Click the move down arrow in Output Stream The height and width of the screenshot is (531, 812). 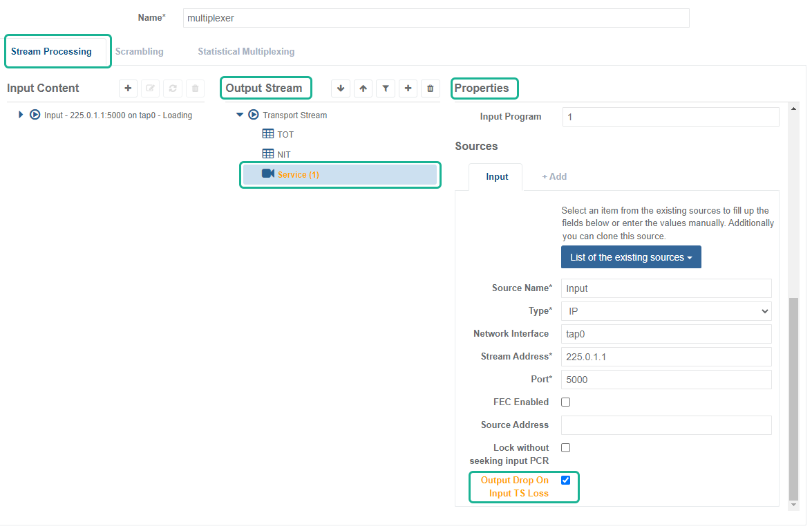click(x=341, y=88)
